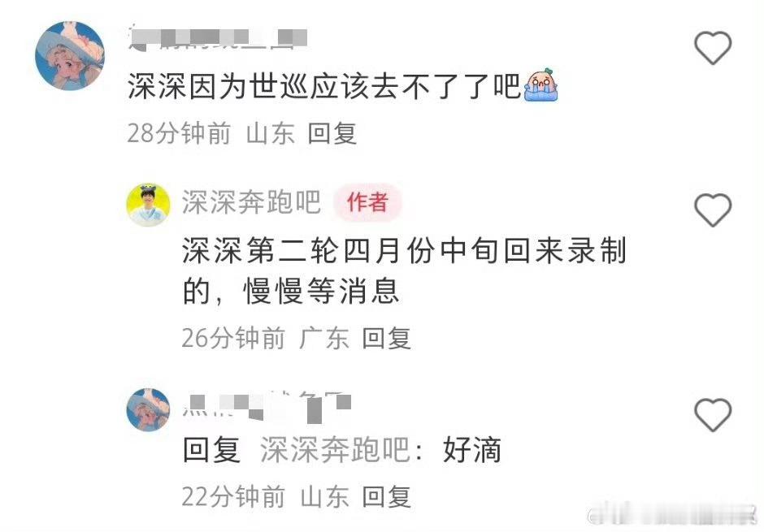
Task: Tap the red 作者 badge
Action: (x=367, y=202)
